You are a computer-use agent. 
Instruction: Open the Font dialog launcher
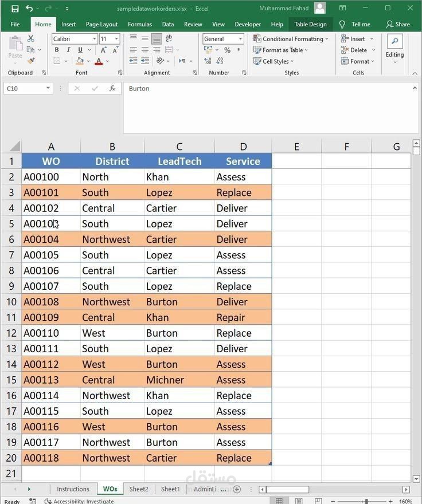120,73
